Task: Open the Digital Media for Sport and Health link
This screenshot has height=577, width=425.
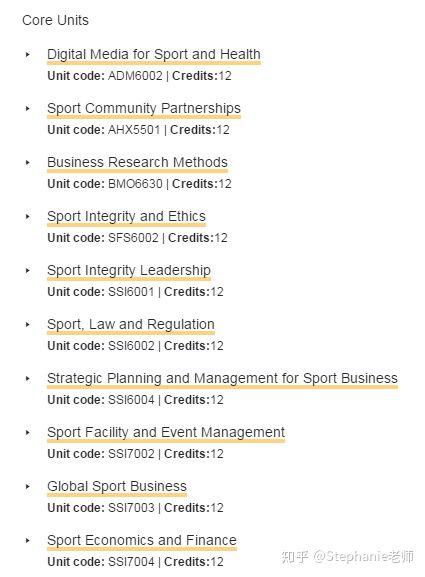Action: pyautogui.click(x=154, y=54)
